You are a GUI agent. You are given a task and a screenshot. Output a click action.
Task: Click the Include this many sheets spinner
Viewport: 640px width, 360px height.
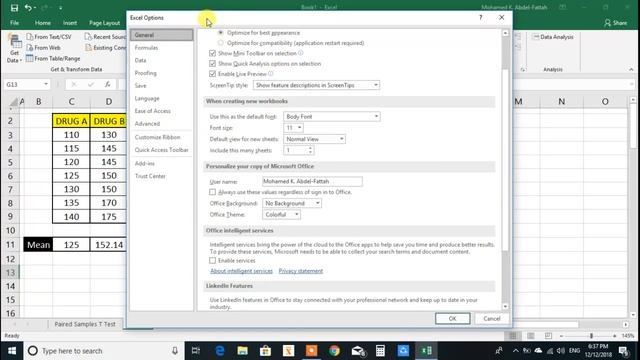pyautogui.click(x=311, y=151)
